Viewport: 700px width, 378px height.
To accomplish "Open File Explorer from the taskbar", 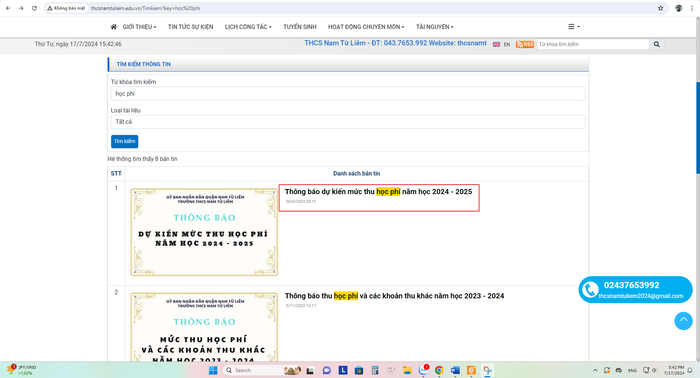I will click(407, 370).
